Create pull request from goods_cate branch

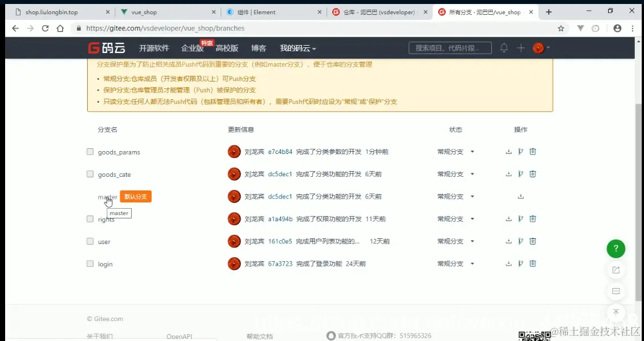pos(520,173)
